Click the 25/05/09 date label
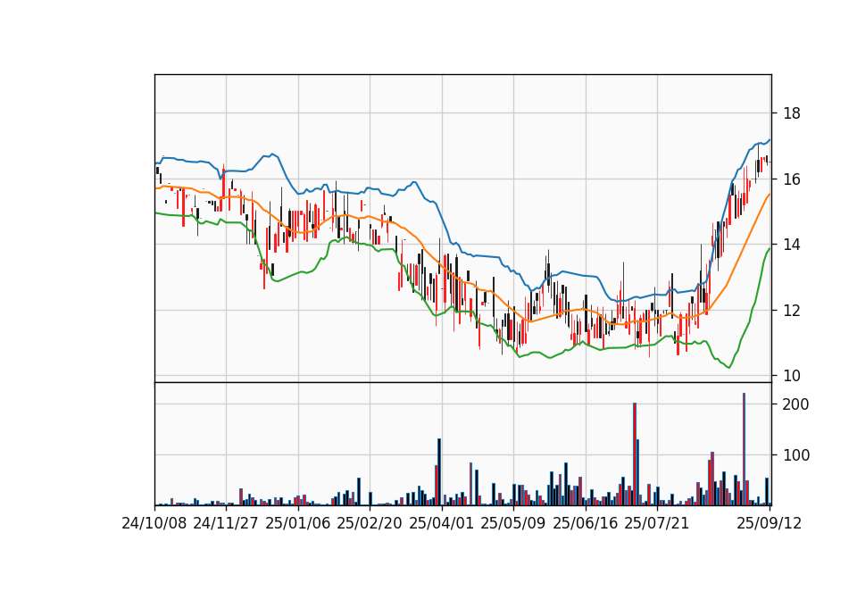857x616 pixels. [513, 523]
